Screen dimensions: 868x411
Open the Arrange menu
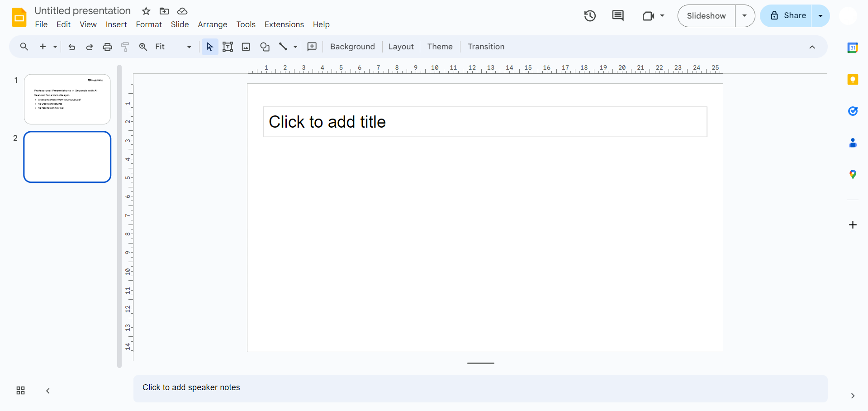click(x=212, y=24)
